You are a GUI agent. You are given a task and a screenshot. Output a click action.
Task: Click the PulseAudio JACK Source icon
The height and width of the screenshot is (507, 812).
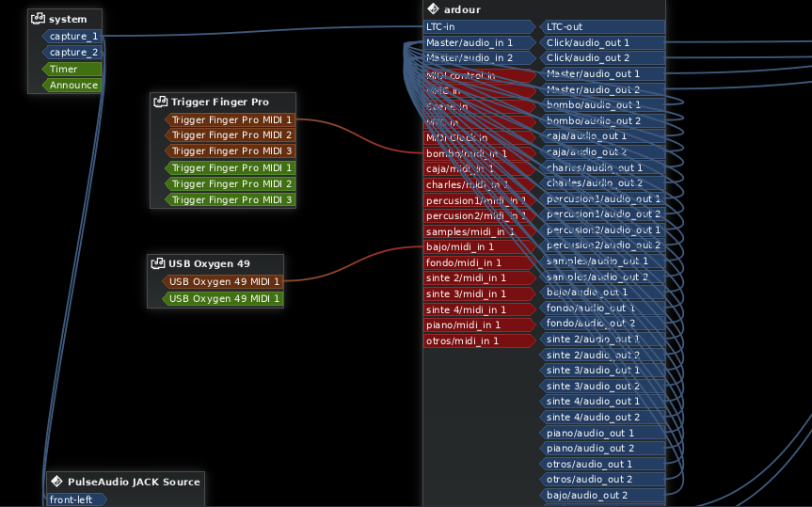coord(57,482)
